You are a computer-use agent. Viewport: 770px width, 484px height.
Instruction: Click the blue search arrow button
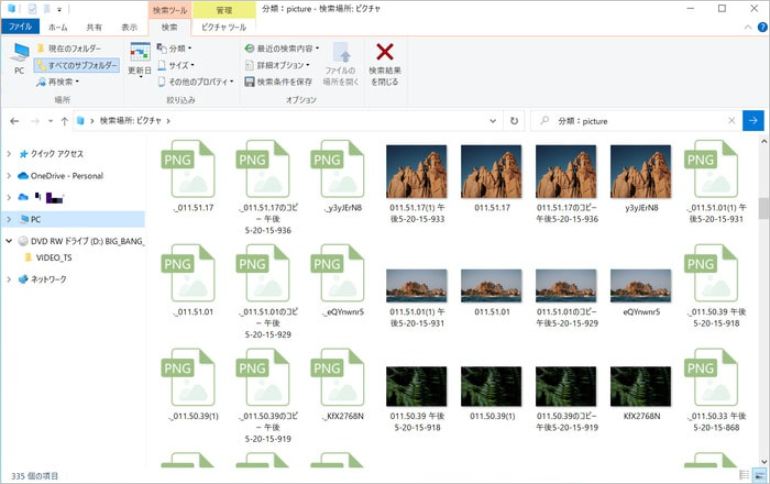754,121
